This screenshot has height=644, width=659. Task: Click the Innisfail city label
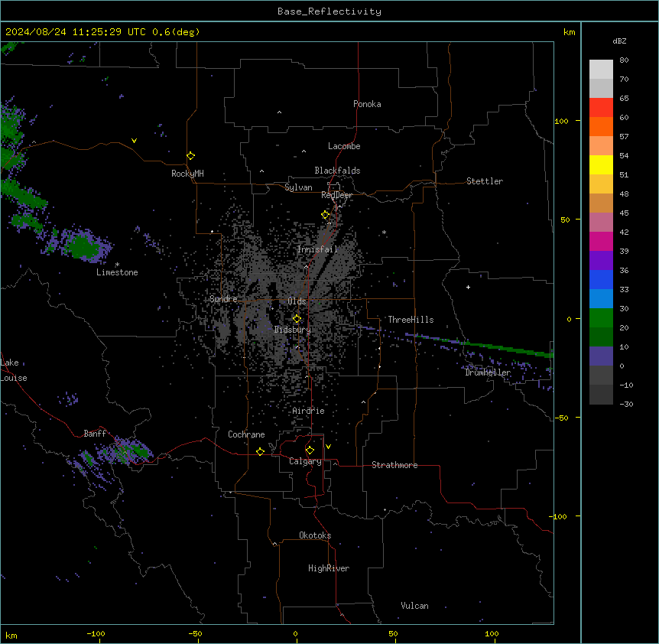[317, 249]
